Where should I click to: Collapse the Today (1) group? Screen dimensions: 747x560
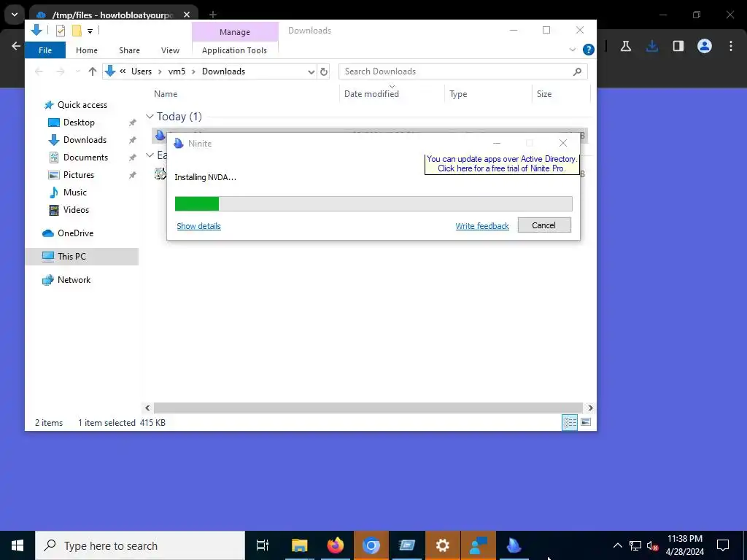150,117
